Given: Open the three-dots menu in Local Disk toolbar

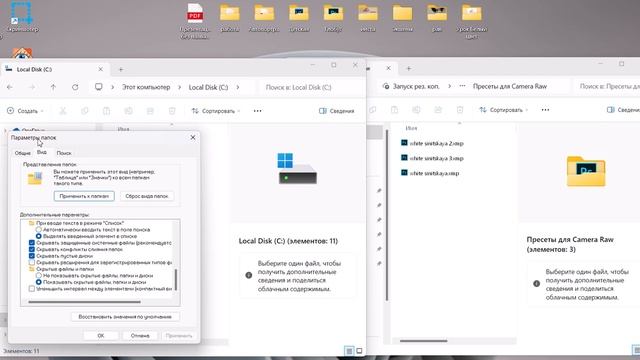Looking at the screenshot, I should click(x=258, y=111).
